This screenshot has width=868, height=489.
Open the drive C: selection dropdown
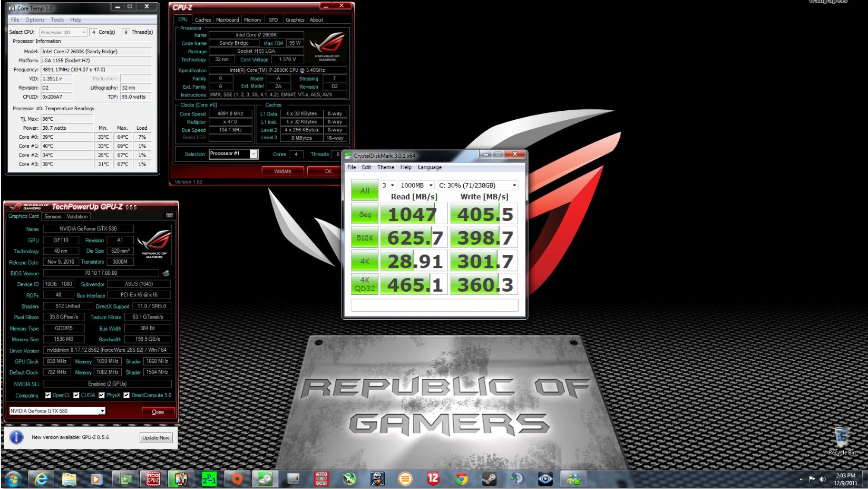[477, 185]
